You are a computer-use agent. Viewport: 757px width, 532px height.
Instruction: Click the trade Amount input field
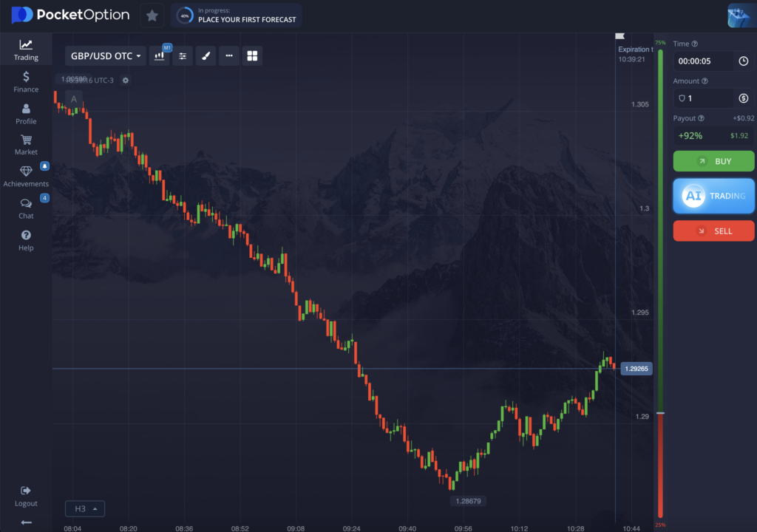[x=702, y=98]
